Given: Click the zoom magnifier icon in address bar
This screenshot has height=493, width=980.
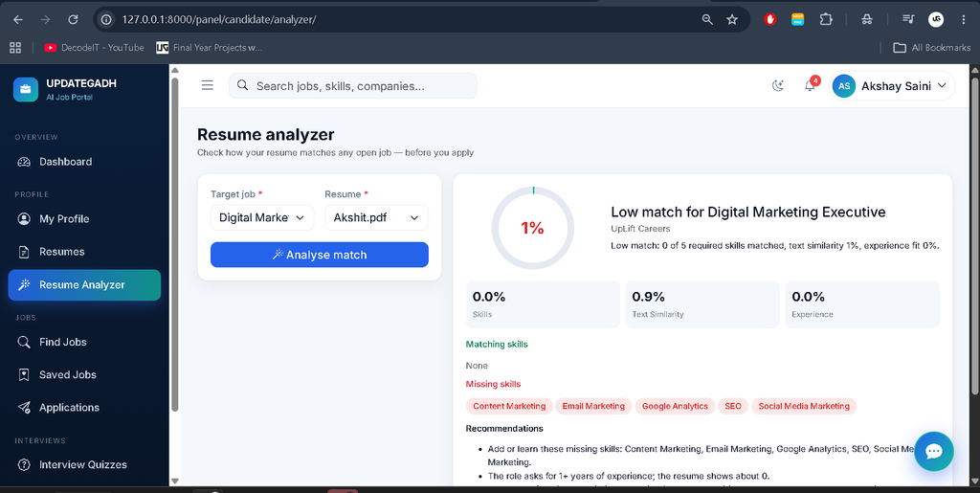Looking at the screenshot, I should tap(707, 19).
